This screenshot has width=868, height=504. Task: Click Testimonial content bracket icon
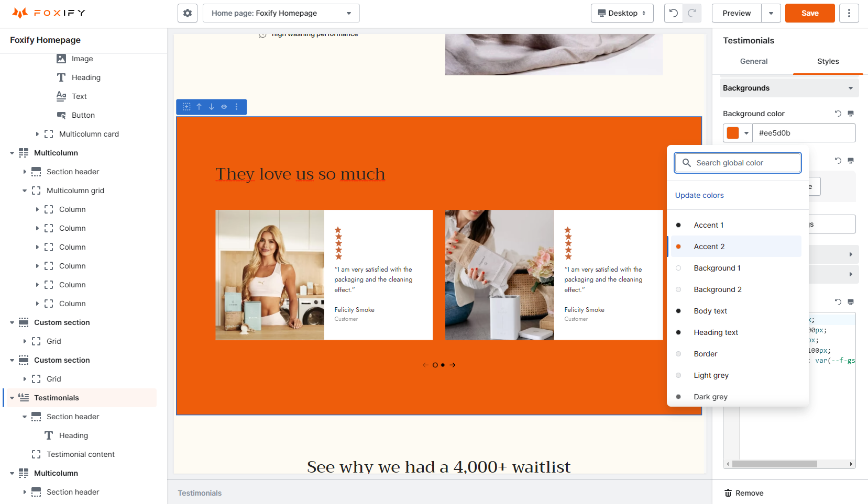click(x=36, y=454)
